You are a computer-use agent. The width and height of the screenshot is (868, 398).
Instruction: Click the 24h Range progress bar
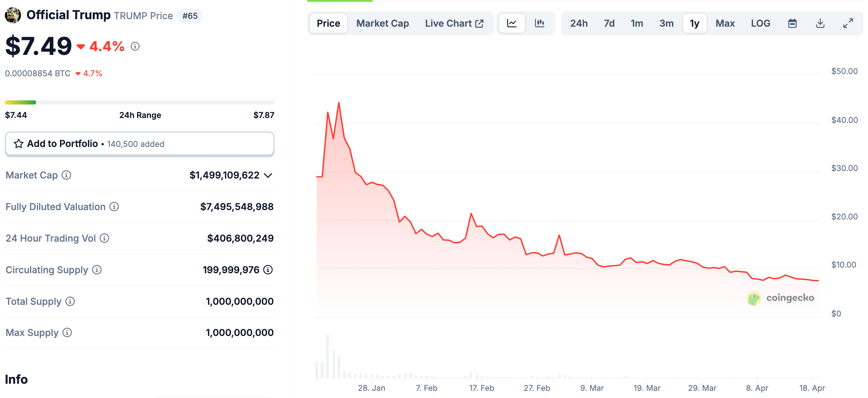tap(140, 102)
